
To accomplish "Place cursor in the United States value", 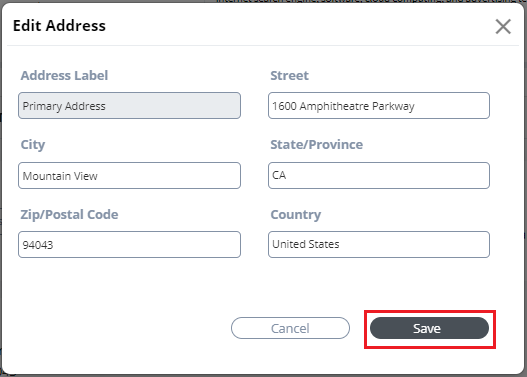I will point(306,244).
